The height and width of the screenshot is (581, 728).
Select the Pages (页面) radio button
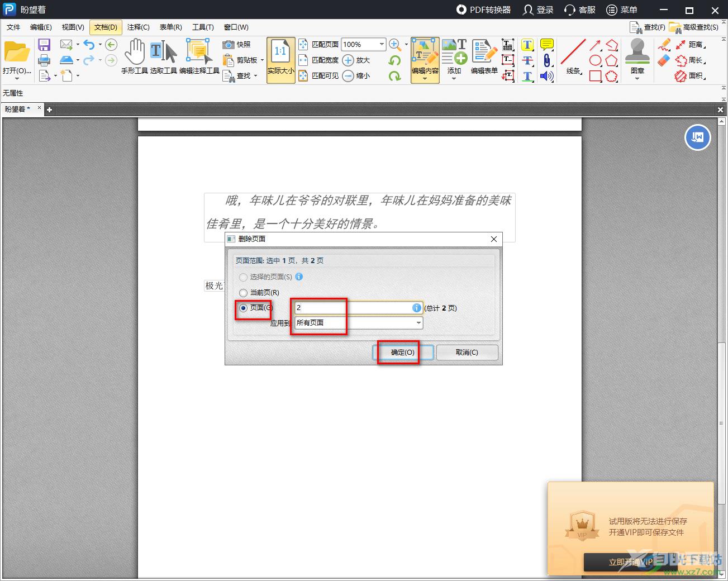coord(243,308)
